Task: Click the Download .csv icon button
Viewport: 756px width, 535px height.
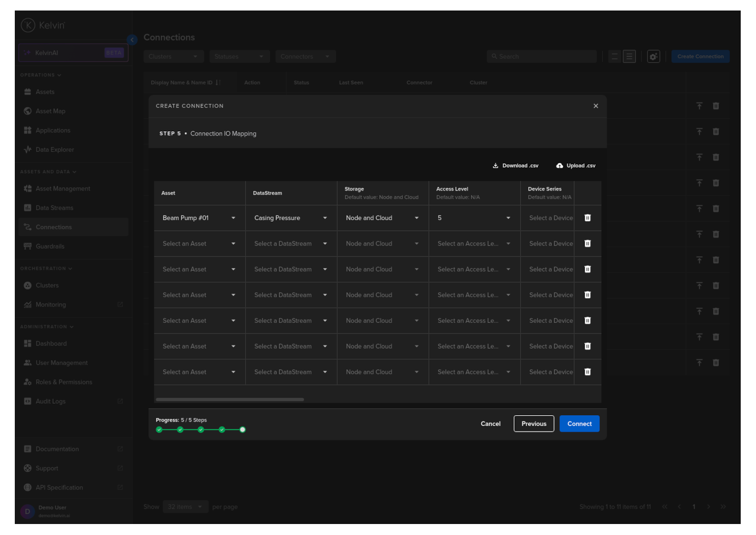Action: tap(495, 166)
